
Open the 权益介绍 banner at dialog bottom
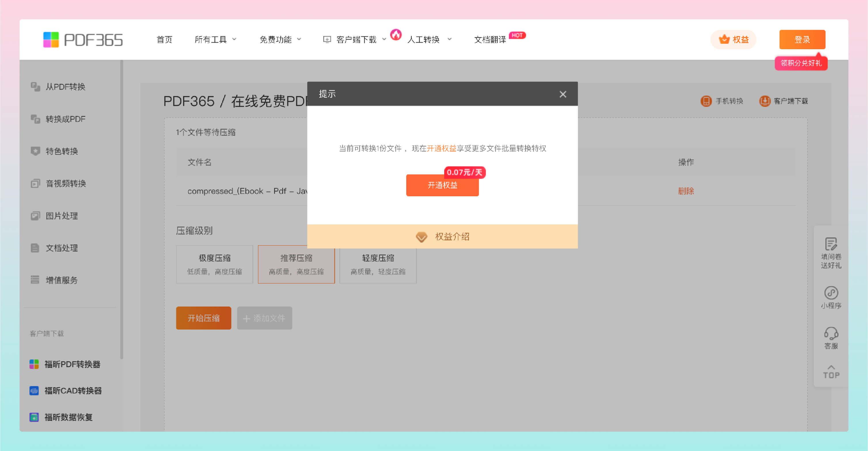coord(442,237)
